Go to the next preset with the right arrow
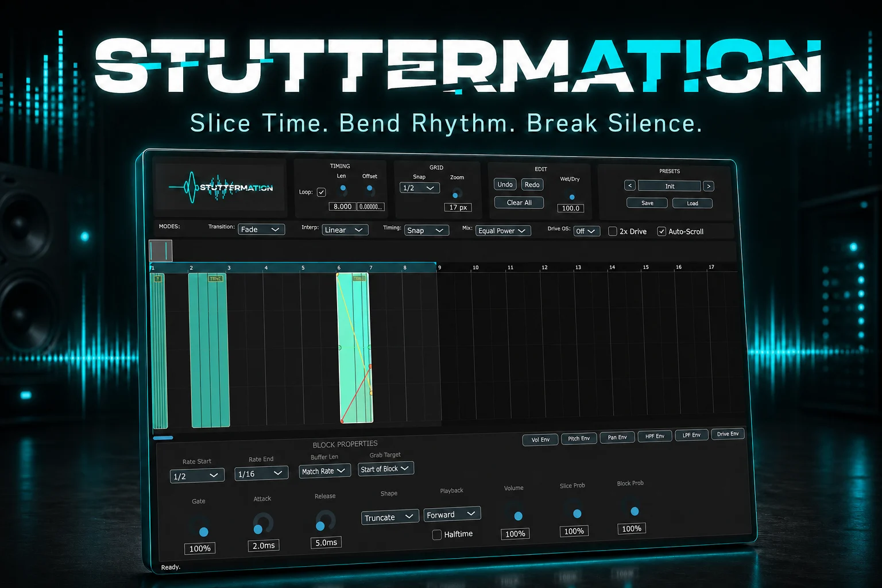Screen dimensions: 882x588 [x=709, y=186]
